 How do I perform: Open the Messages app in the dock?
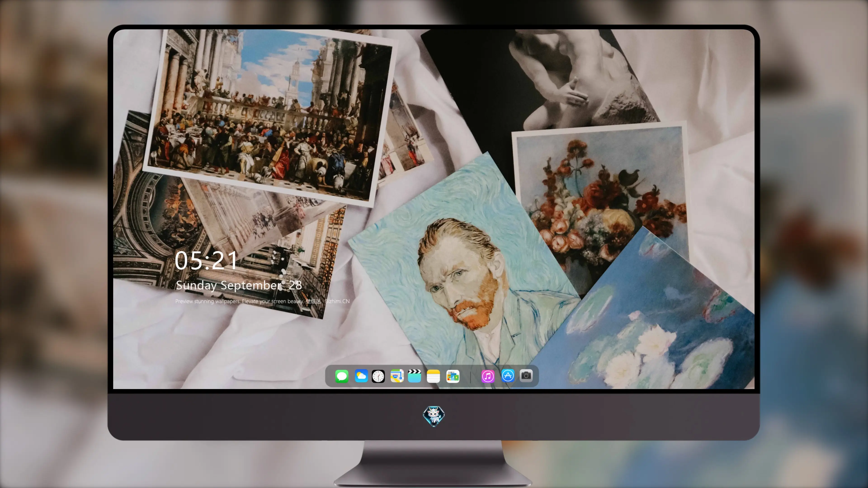point(342,376)
